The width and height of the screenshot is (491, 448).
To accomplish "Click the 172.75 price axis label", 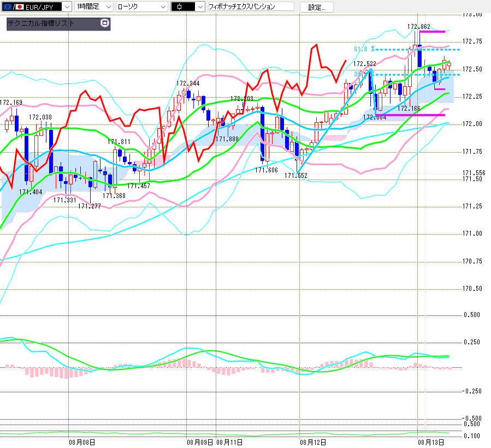I will (x=472, y=41).
